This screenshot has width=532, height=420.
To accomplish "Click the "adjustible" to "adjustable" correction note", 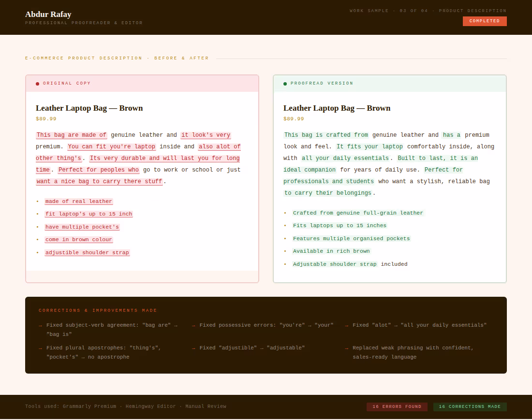I will coord(252,348).
